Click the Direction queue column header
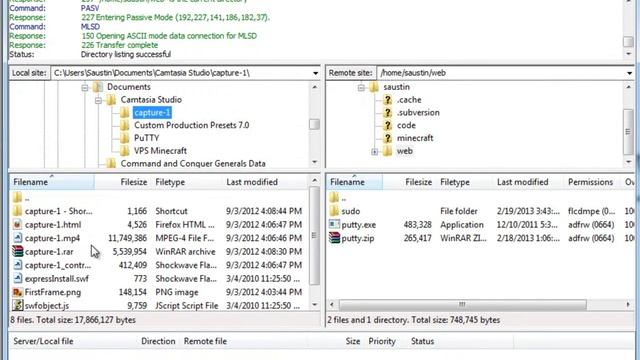 158,341
